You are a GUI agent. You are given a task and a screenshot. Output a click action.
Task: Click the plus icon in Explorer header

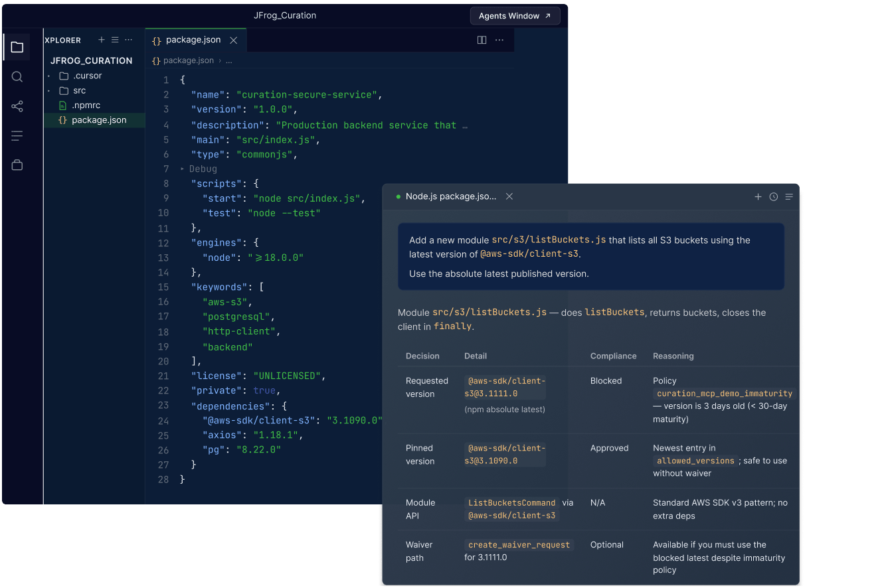click(102, 40)
